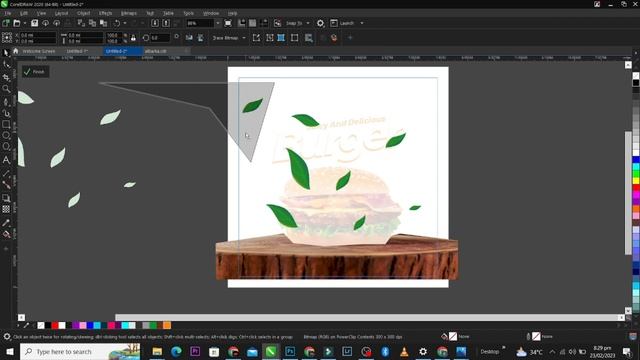640x360 pixels.
Task: Click the Open folder icon
Action: click(x=16, y=23)
